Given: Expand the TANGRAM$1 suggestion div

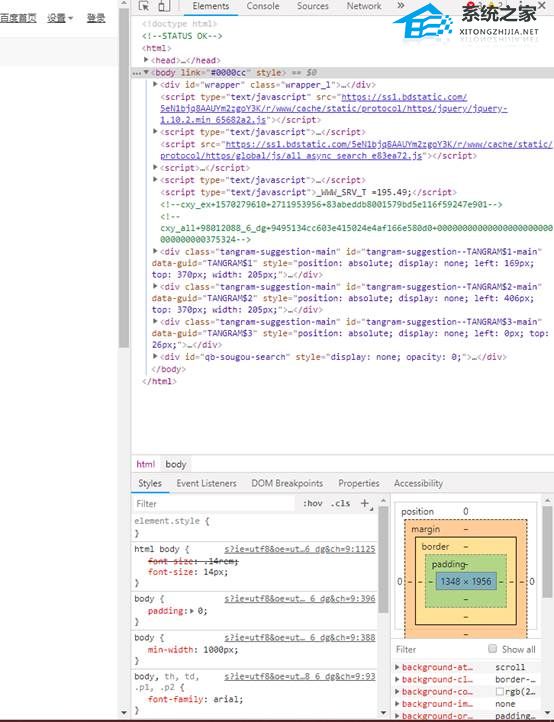Looking at the screenshot, I should pyautogui.click(x=155, y=251).
